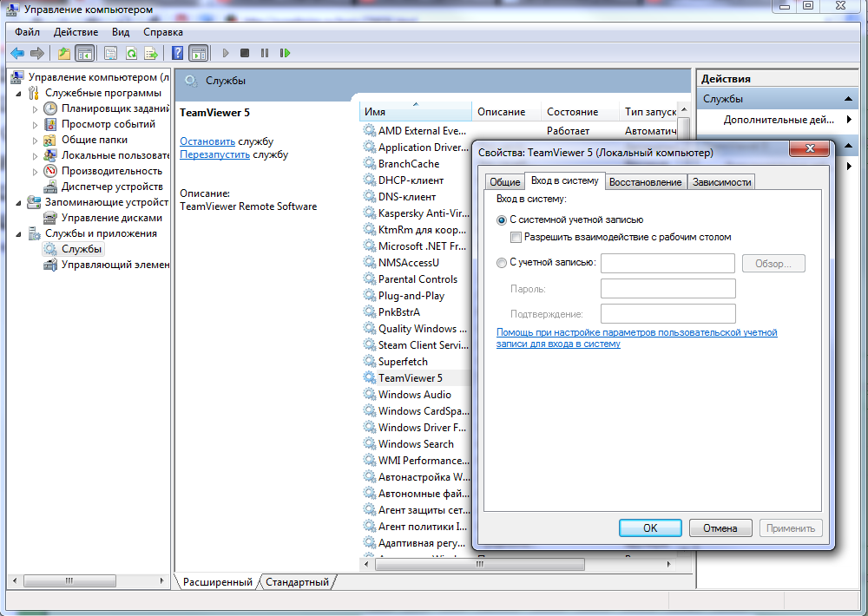Switch to the Стандартный view tab
868x616 pixels.
click(297, 582)
